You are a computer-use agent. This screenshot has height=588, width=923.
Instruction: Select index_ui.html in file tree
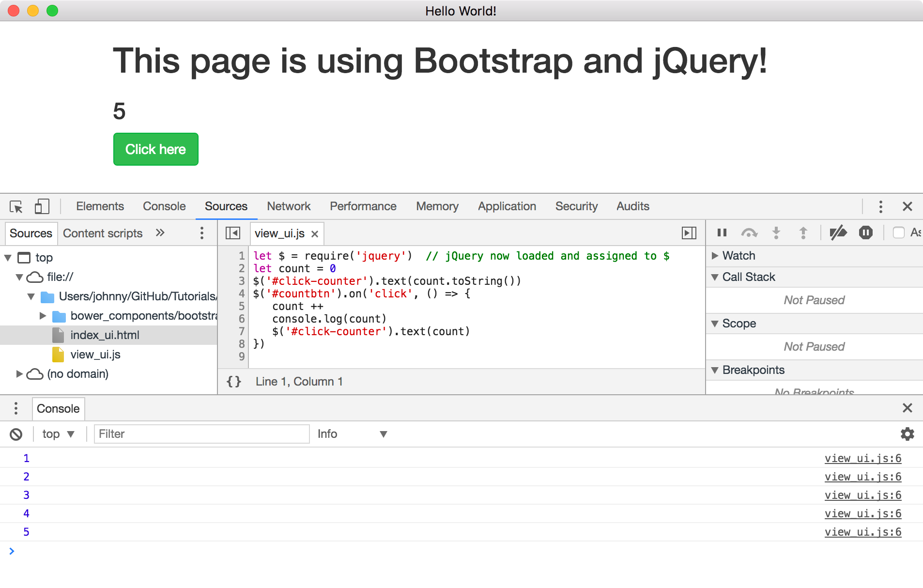coord(105,335)
